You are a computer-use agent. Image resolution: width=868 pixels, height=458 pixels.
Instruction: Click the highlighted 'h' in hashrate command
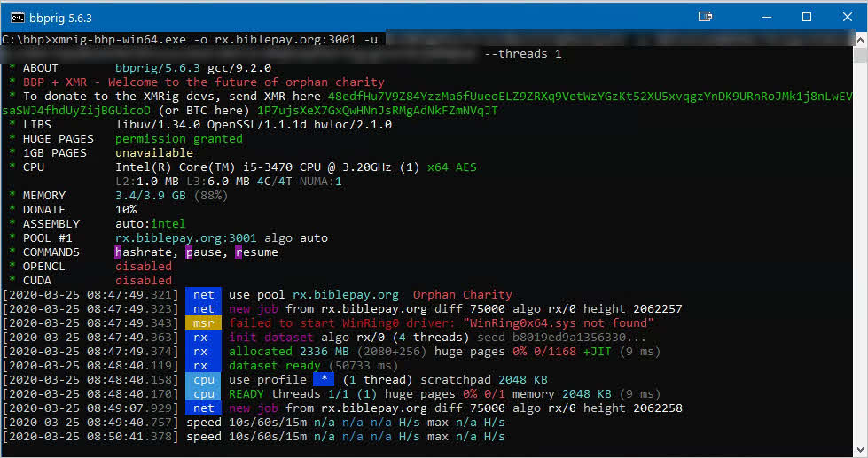[x=118, y=252]
